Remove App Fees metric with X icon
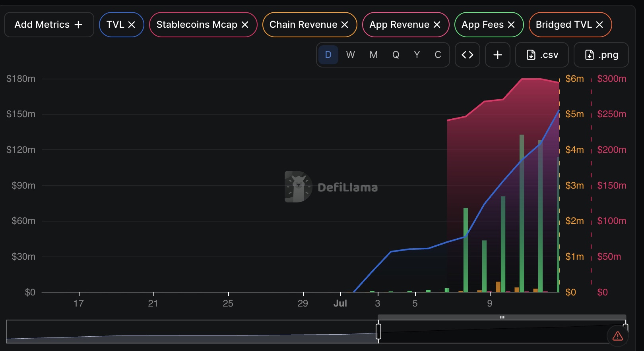Viewport: 644px width, 351px height. (511, 25)
